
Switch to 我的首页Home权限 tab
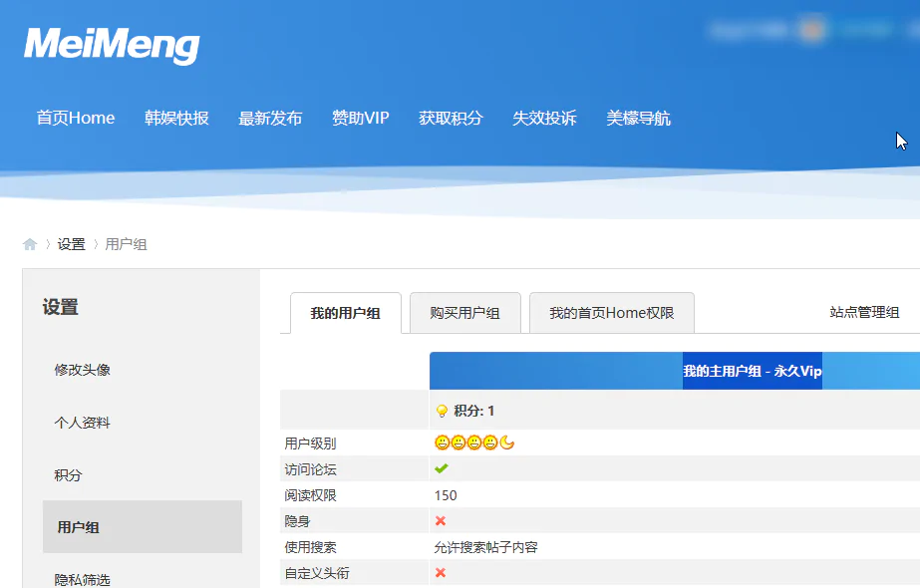pos(612,313)
